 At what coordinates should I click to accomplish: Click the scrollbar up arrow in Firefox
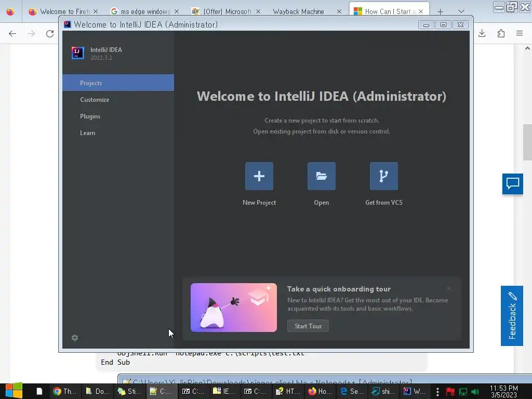coord(527,48)
